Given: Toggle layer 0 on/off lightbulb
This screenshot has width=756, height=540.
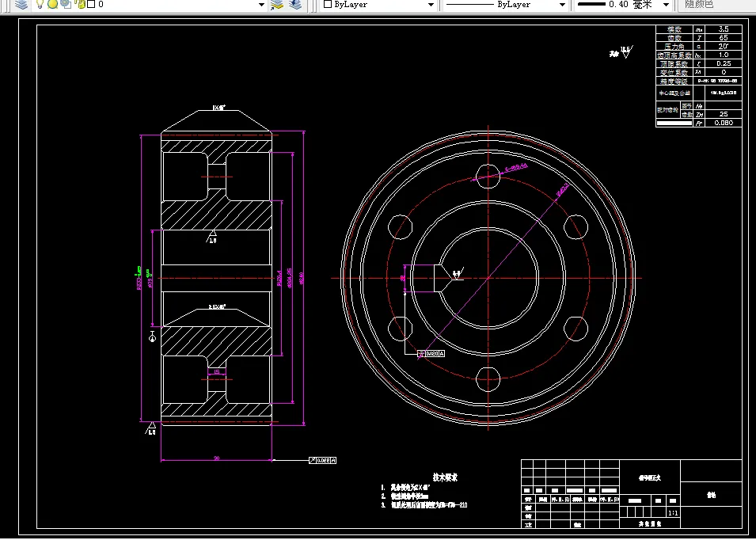Looking at the screenshot, I should 40,4.
